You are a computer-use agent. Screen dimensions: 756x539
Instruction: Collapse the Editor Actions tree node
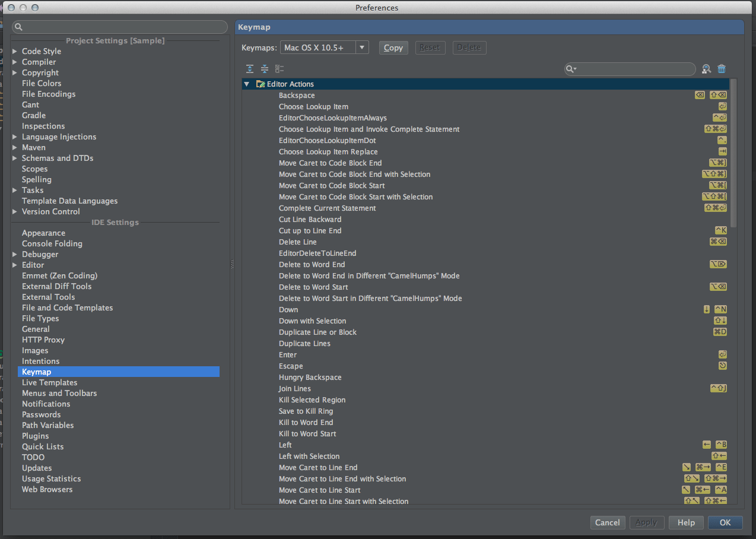[x=246, y=84]
